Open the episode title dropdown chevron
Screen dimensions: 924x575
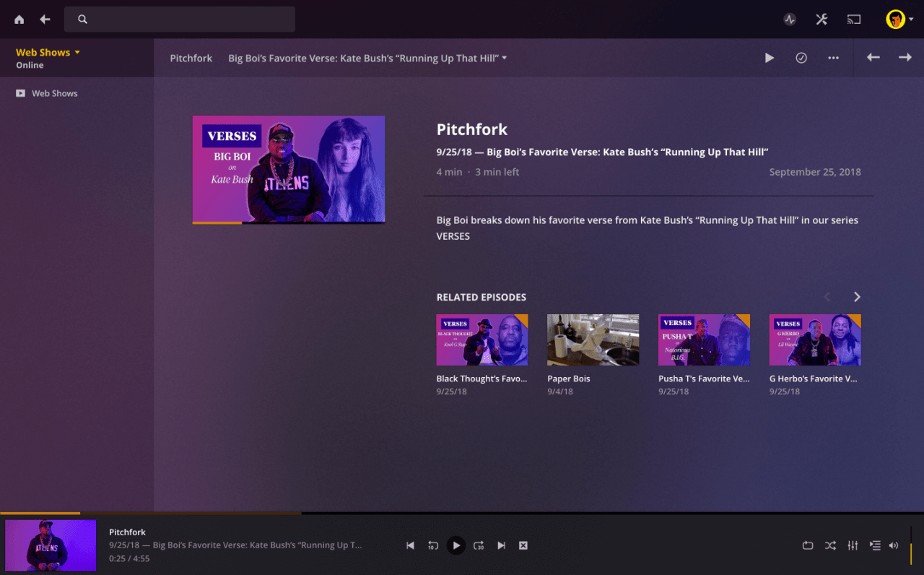(503, 58)
